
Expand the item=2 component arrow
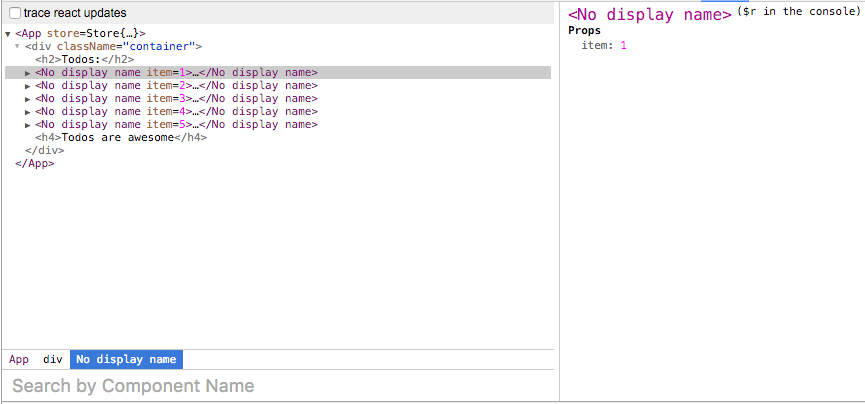(x=28, y=86)
